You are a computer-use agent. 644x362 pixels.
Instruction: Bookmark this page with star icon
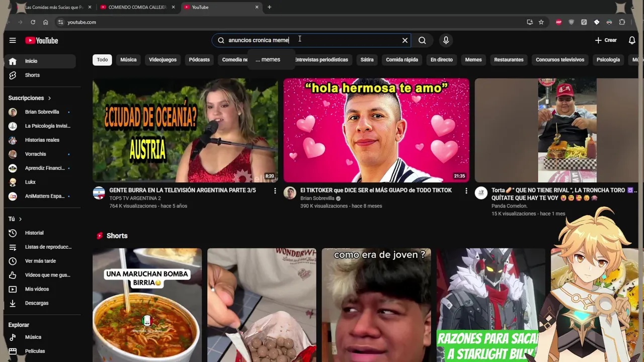pos(541,22)
